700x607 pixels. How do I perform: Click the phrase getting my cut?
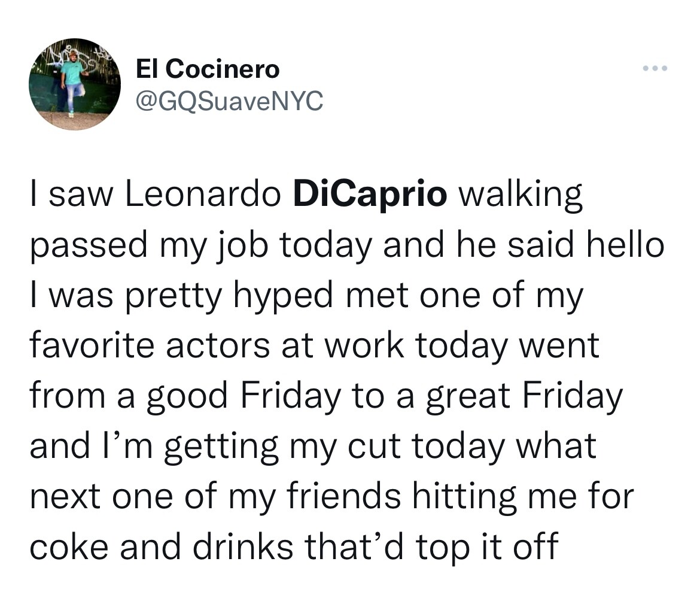pyautogui.click(x=282, y=447)
